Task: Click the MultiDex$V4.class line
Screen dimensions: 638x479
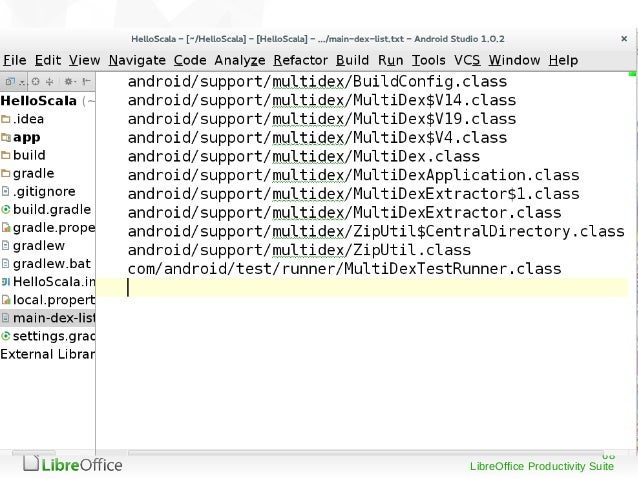Action: tap(317, 138)
